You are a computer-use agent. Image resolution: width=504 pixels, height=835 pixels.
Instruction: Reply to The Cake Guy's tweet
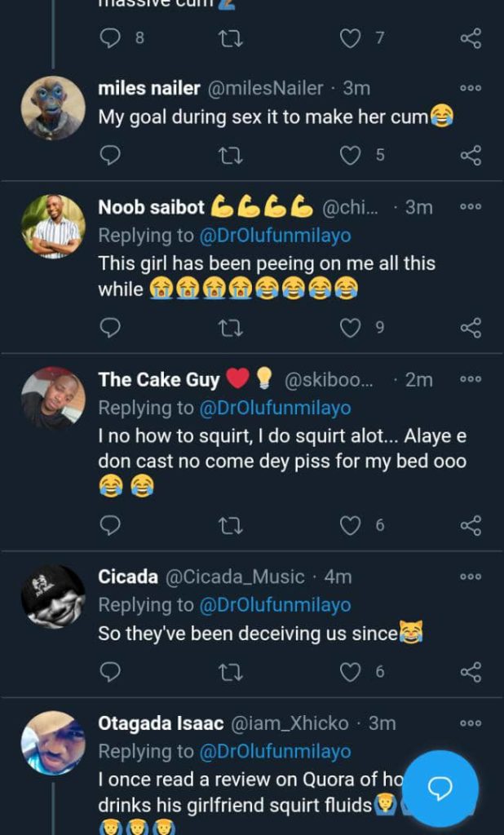(x=109, y=526)
